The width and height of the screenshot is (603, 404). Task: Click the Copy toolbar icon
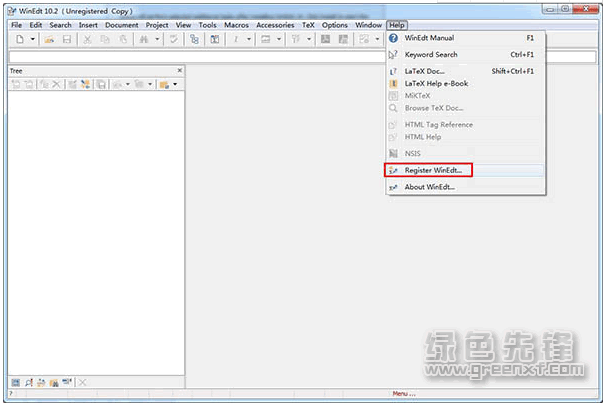tap(105, 39)
